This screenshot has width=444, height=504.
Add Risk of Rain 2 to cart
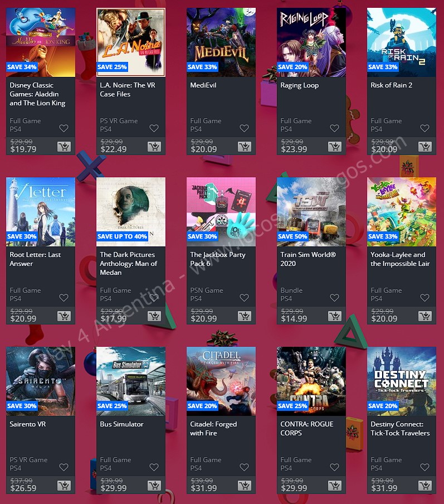[425, 147]
